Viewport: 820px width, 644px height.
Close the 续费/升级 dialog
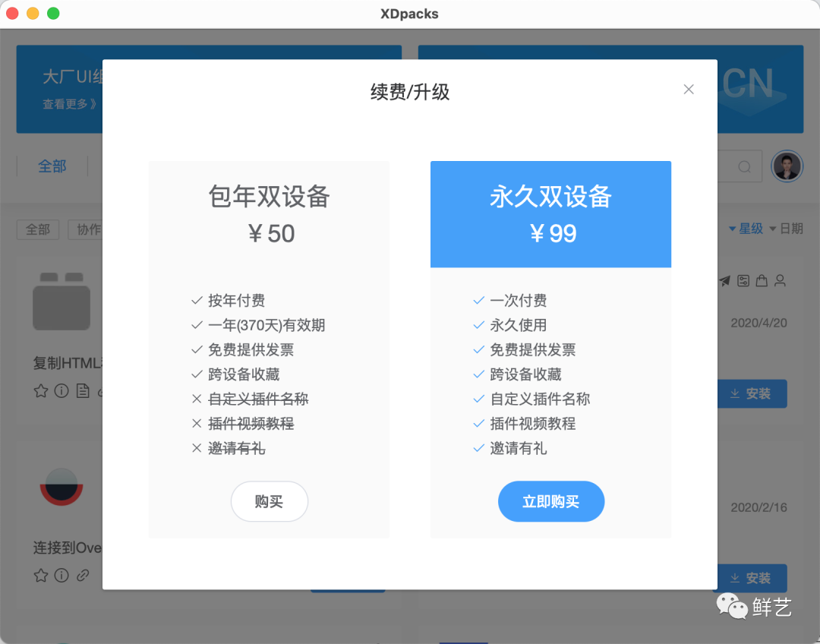(x=688, y=90)
